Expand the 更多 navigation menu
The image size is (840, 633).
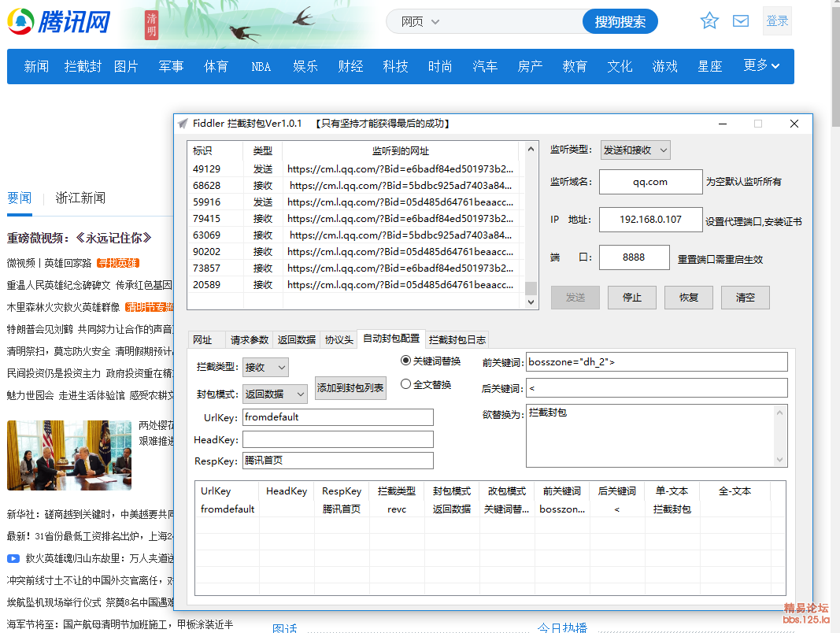tap(761, 65)
